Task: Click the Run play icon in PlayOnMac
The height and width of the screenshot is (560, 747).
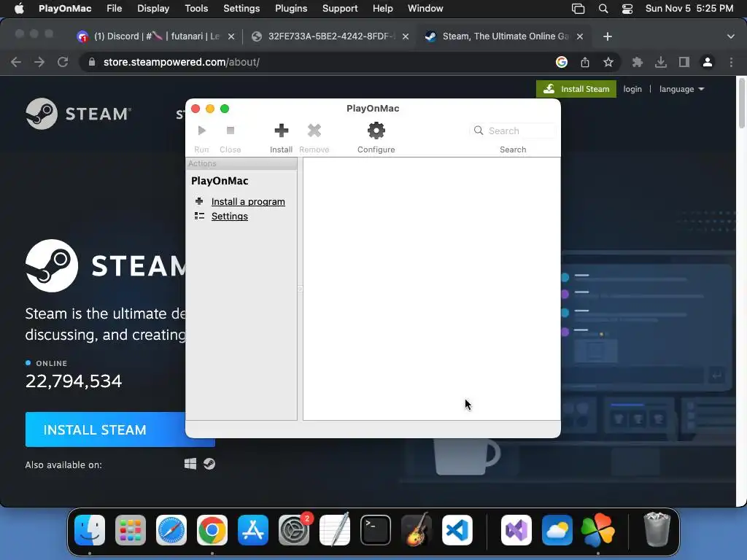Action: (201, 131)
